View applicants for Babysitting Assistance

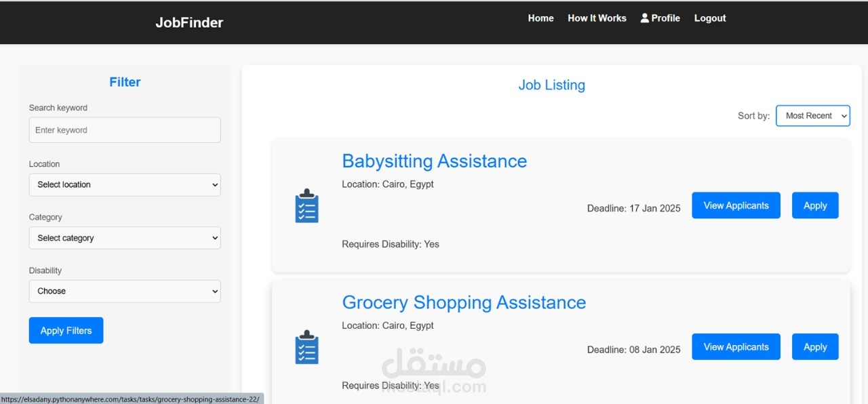pos(736,205)
